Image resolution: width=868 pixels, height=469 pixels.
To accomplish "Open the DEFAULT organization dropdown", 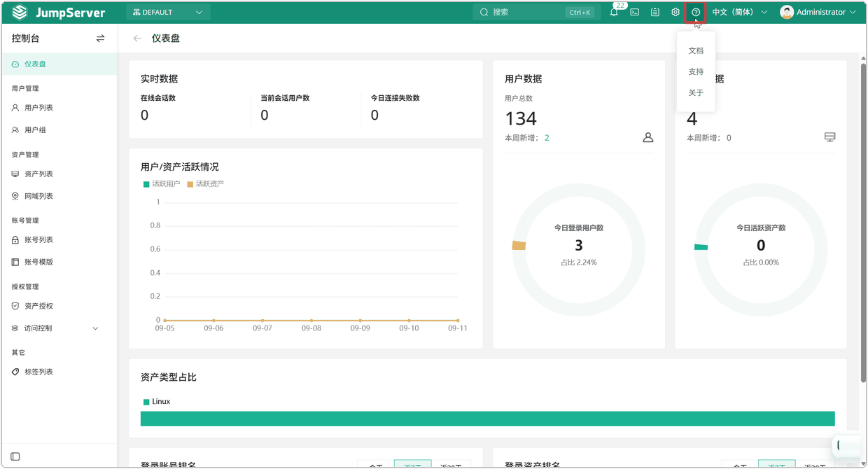I will click(168, 13).
